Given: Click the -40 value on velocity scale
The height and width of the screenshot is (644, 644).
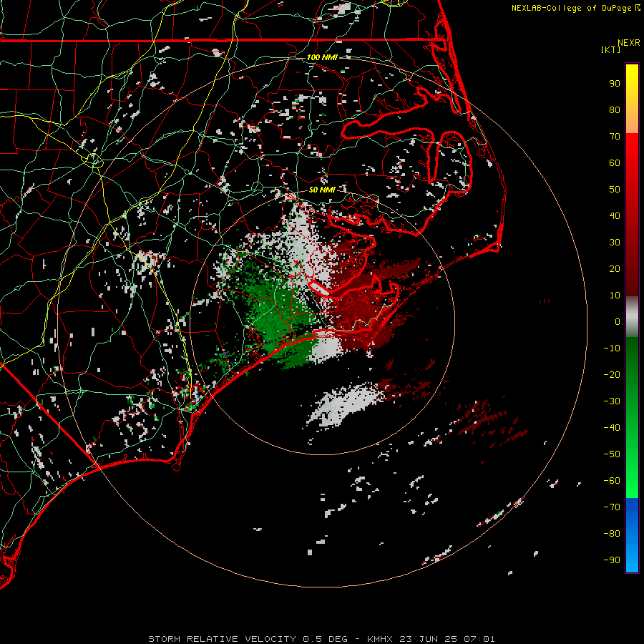Looking at the screenshot, I should tap(612, 428).
